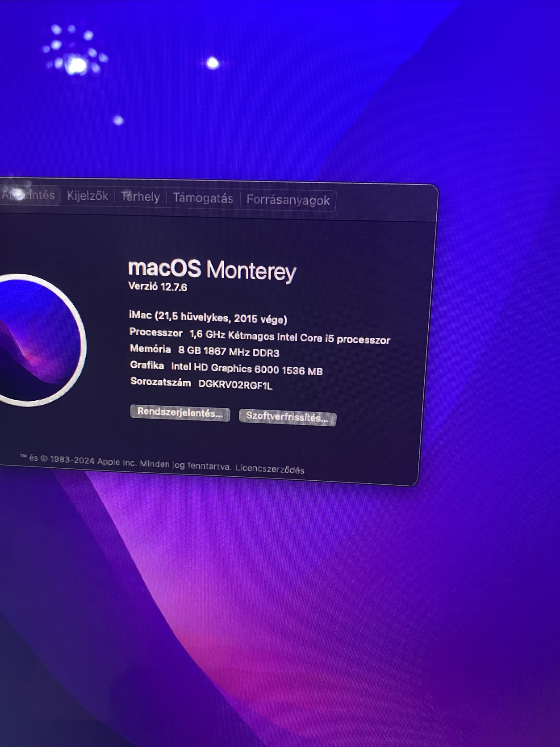Select the Áttekintés tab
This screenshot has width=560, height=747.
(x=29, y=195)
